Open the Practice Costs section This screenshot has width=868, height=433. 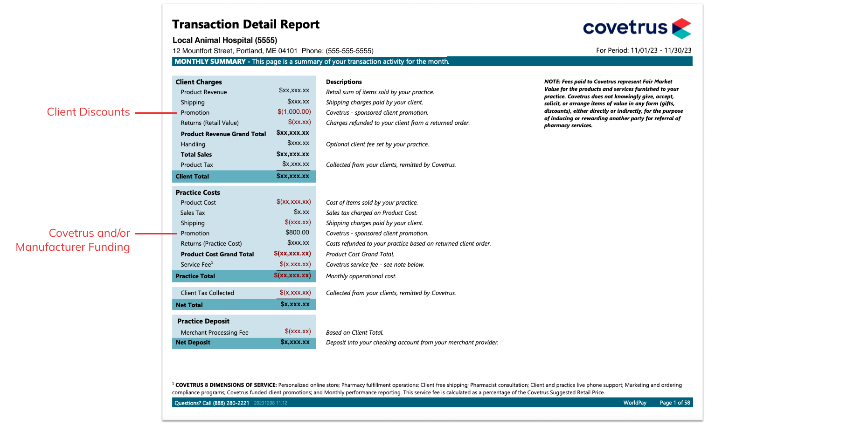pos(197,192)
